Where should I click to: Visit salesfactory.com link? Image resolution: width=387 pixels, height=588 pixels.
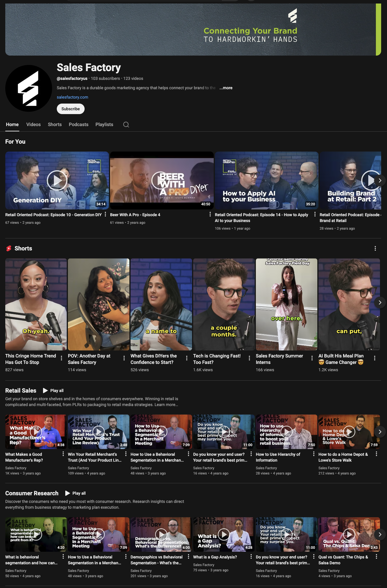click(x=72, y=97)
